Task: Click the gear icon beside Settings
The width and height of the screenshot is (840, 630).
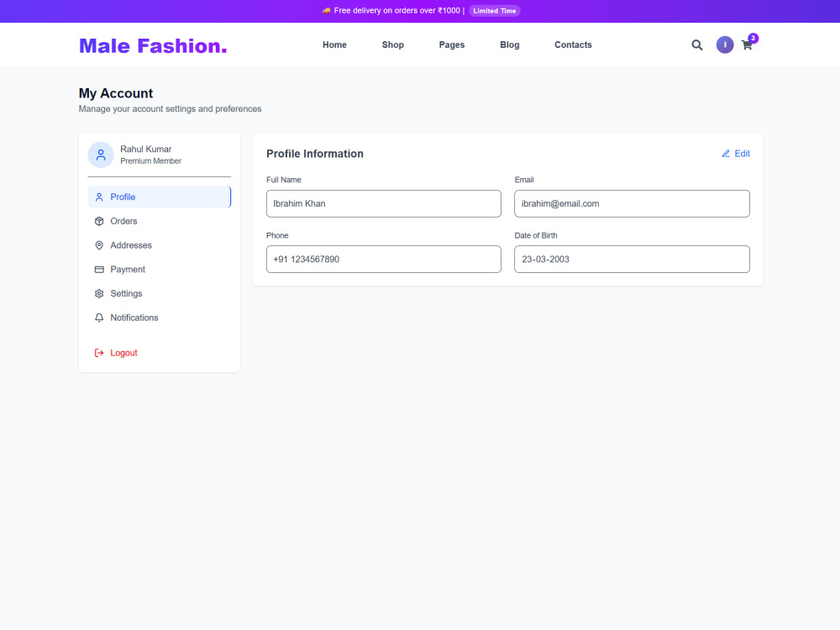Action: [99, 293]
